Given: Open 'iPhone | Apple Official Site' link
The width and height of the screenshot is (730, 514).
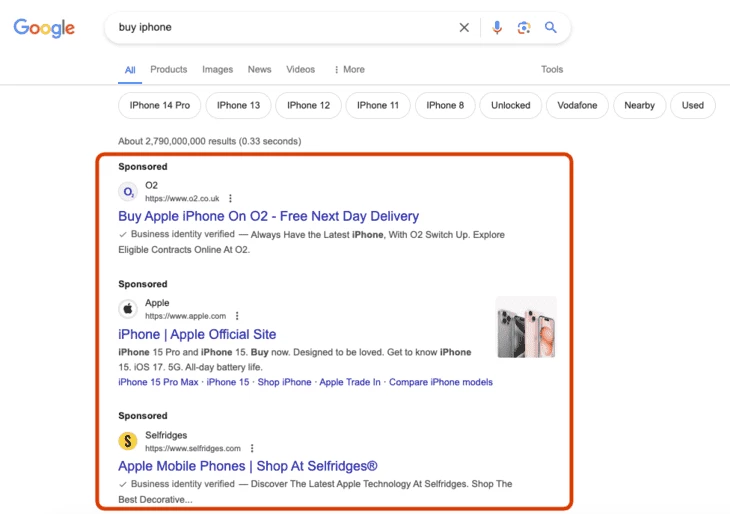Looking at the screenshot, I should [197, 334].
